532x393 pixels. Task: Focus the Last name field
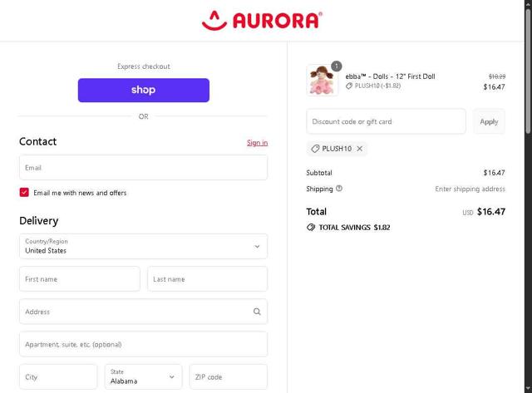207,279
